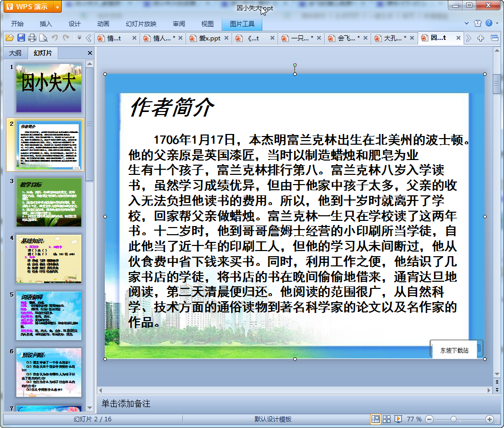Viewport: 504px width, 428px height.
Task: Select slide 3 thumbnail 教学目标
Action: point(49,202)
